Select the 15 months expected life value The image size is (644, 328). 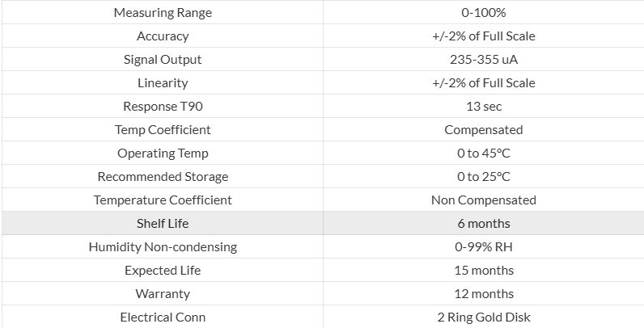coord(484,271)
